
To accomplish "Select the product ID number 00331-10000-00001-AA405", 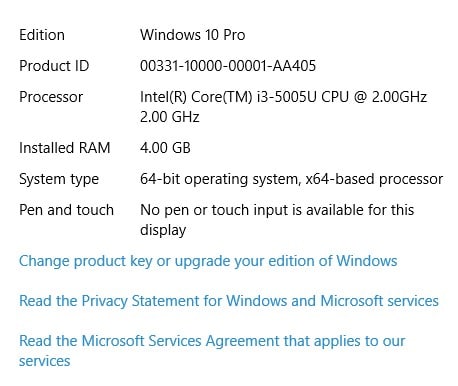I will 228,66.
